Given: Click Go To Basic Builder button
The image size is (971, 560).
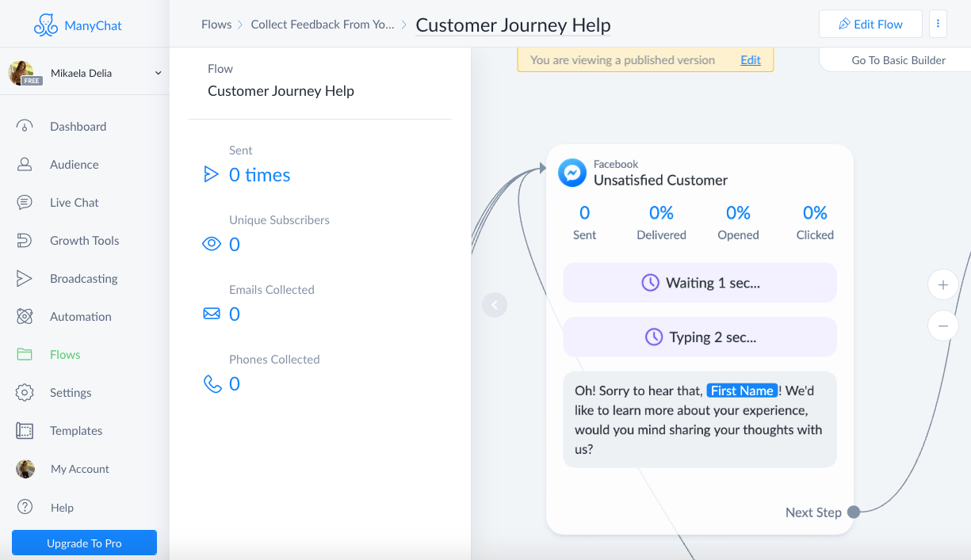Looking at the screenshot, I should tap(898, 60).
